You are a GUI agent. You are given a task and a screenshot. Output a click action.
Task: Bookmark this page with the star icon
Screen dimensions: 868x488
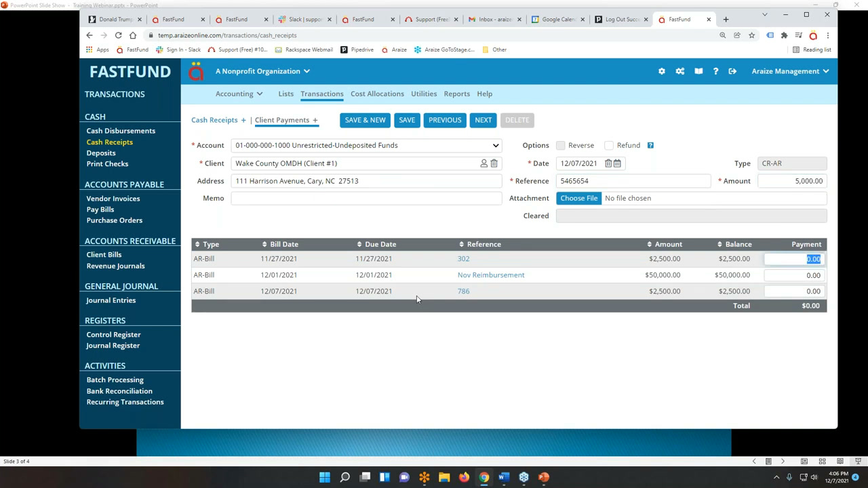(751, 35)
